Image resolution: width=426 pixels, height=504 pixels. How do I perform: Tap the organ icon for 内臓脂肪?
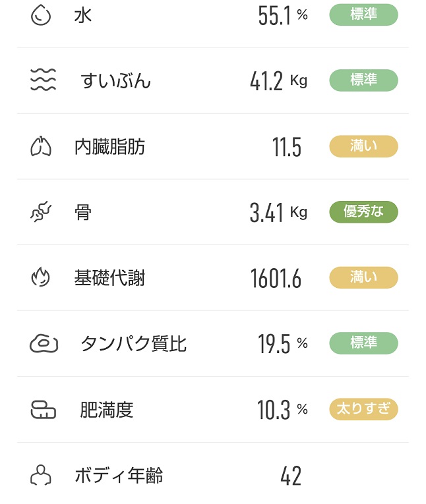click(x=40, y=146)
